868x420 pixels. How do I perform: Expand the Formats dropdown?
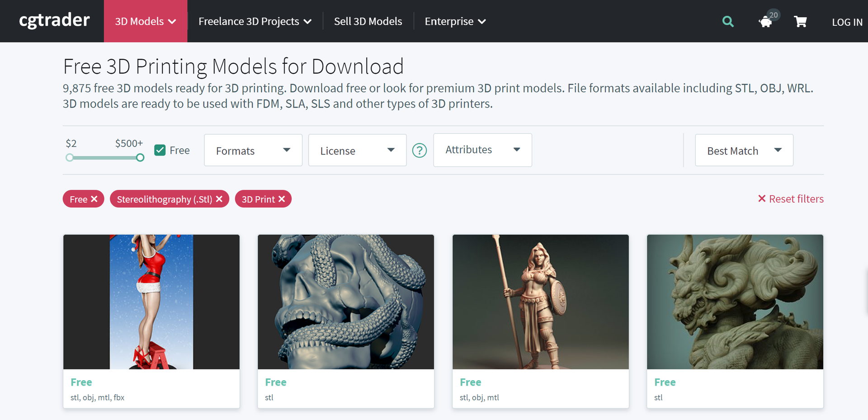[x=253, y=150]
